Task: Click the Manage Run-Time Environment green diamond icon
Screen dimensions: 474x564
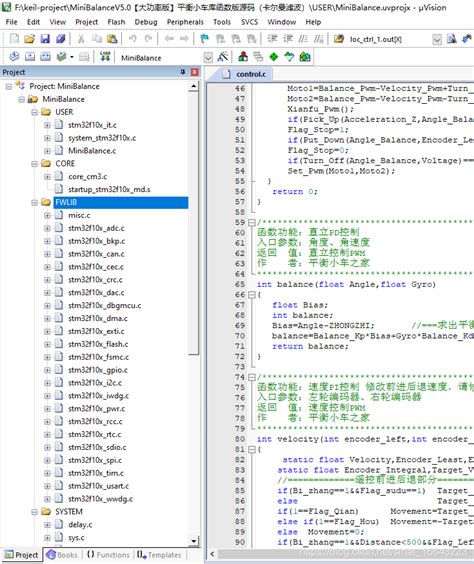Action: pos(274,56)
